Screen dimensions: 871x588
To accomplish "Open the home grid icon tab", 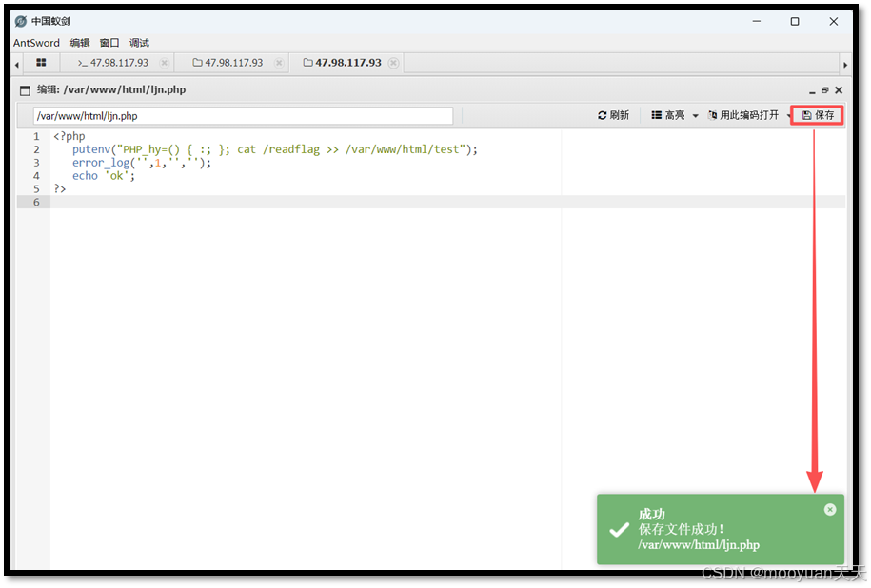I will pos(41,63).
